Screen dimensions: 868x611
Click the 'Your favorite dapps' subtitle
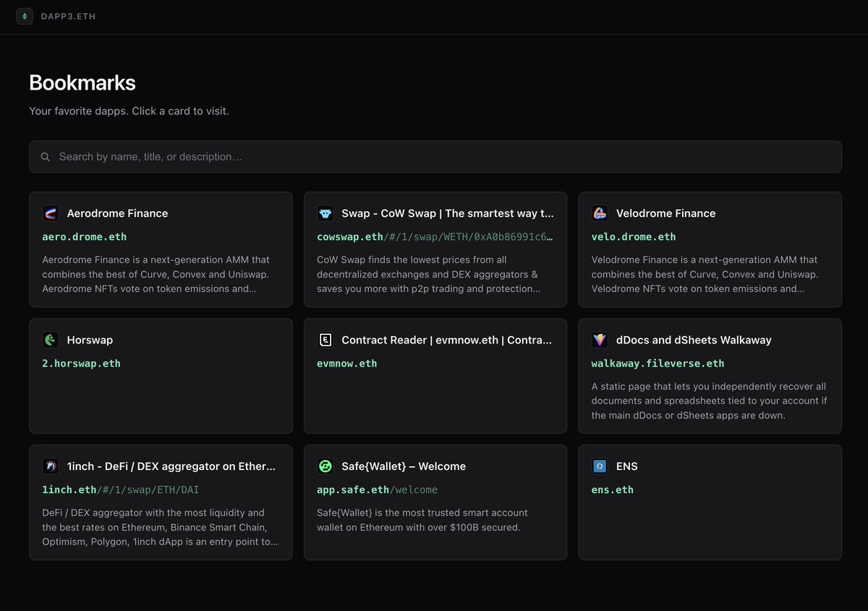pyautogui.click(x=129, y=111)
